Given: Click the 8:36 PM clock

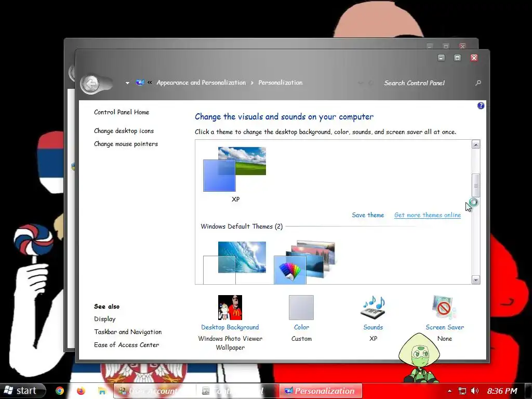Looking at the screenshot, I should click(x=502, y=391).
